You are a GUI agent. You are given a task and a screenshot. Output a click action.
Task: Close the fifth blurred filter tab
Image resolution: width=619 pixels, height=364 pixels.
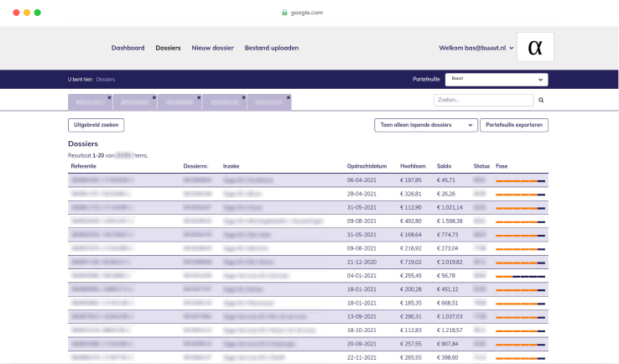click(x=289, y=97)
